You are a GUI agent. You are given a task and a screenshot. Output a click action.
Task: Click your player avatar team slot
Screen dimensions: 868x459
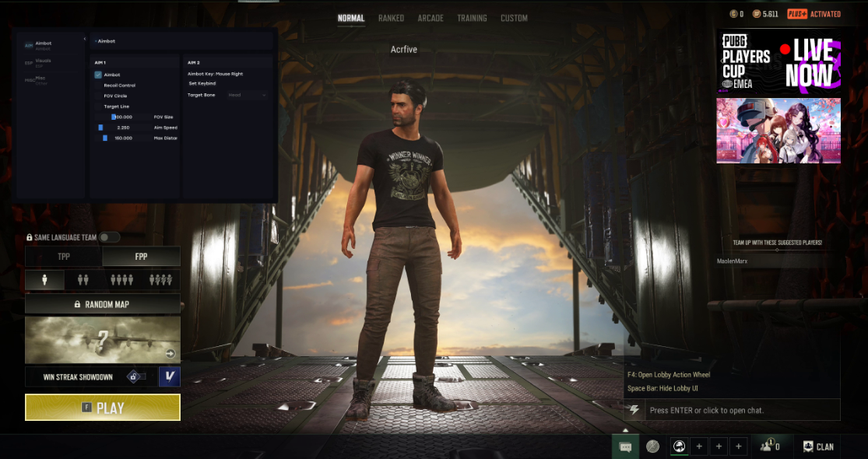point(680,447)
